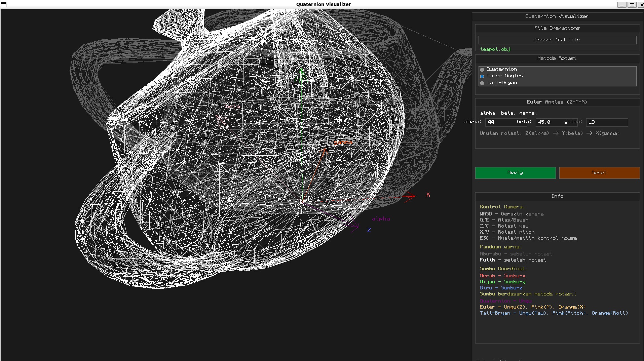Click the Quaternion Visualizer panel header
Viewport: 644px width, 361px height.
click(557, 16)
